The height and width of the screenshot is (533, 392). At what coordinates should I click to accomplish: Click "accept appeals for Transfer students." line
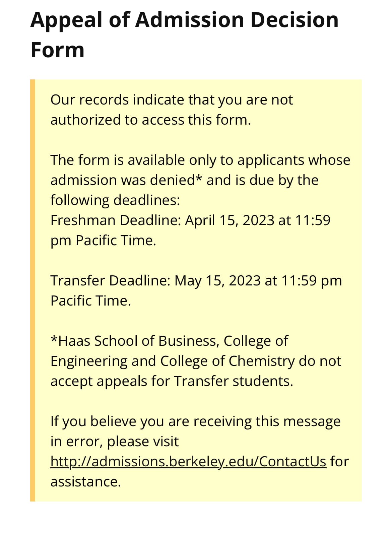coord(172,381)
